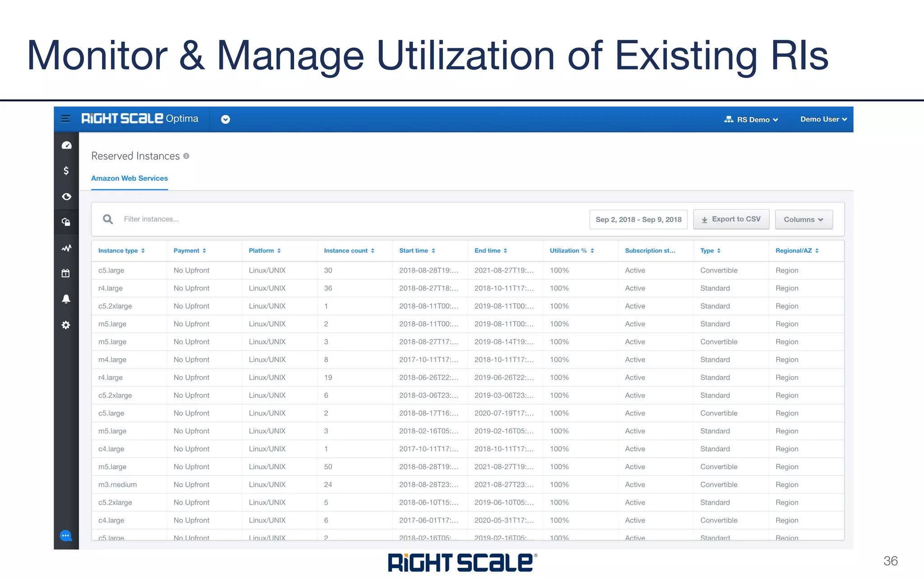
Task: Open the dollar billing section in sidebar
Action: (x=66, y=171)
